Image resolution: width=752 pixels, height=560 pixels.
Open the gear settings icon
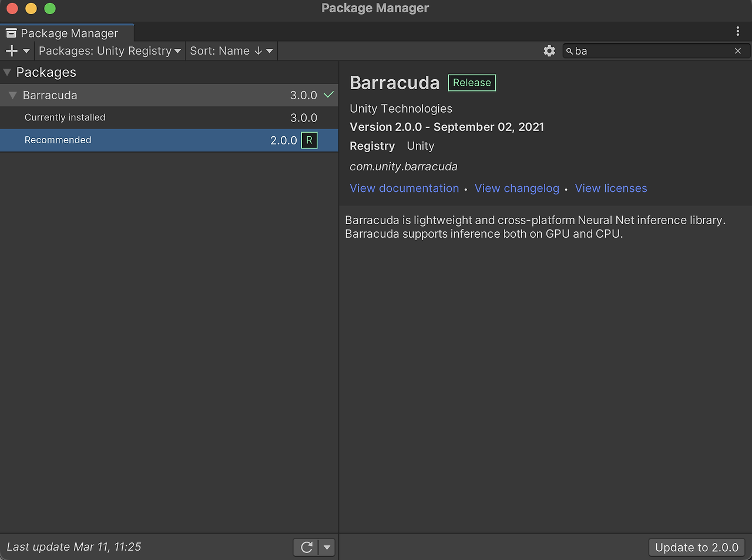(549, 51)
